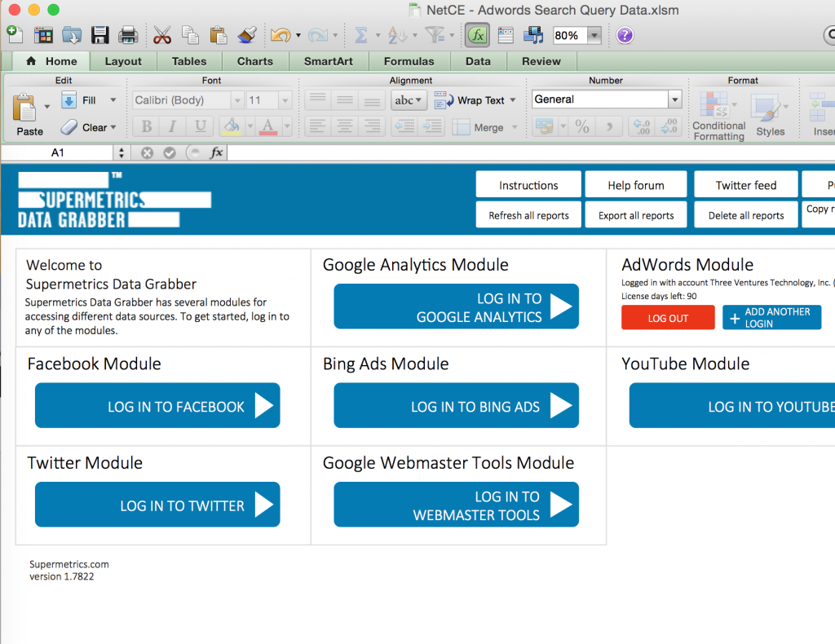
Task: Click Decrease Decimal icon
Action: pos(669,126)
